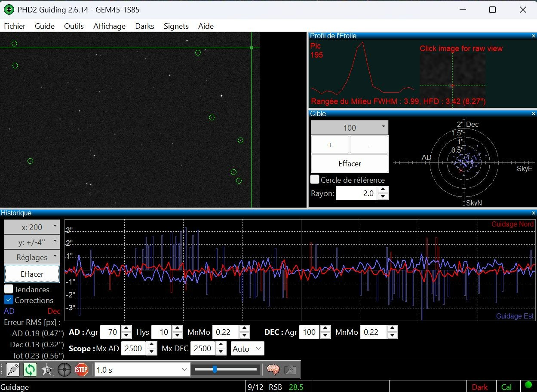Open the Outils menu
This screenshot has height=392, width=537.
pos(74,26)
